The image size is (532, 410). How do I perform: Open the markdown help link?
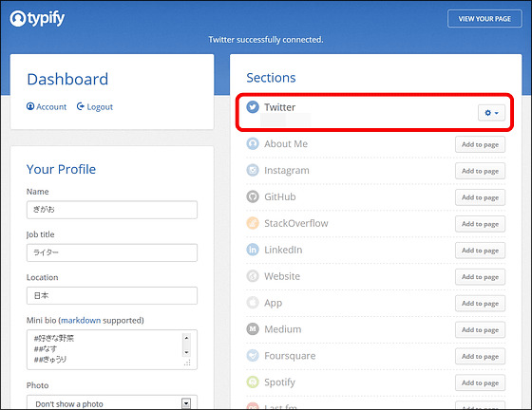81,320
